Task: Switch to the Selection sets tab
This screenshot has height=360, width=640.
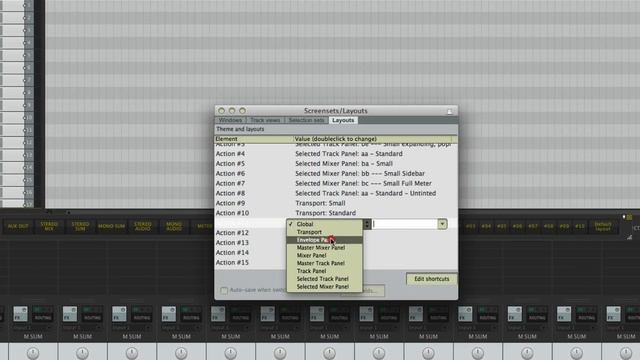Action: pos(307,120)
